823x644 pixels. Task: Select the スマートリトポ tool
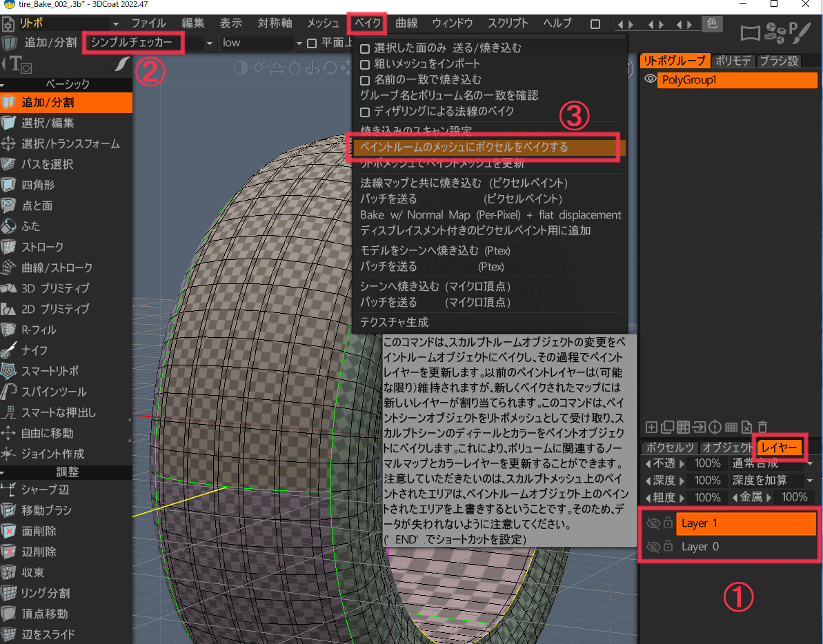coord(66,371)
